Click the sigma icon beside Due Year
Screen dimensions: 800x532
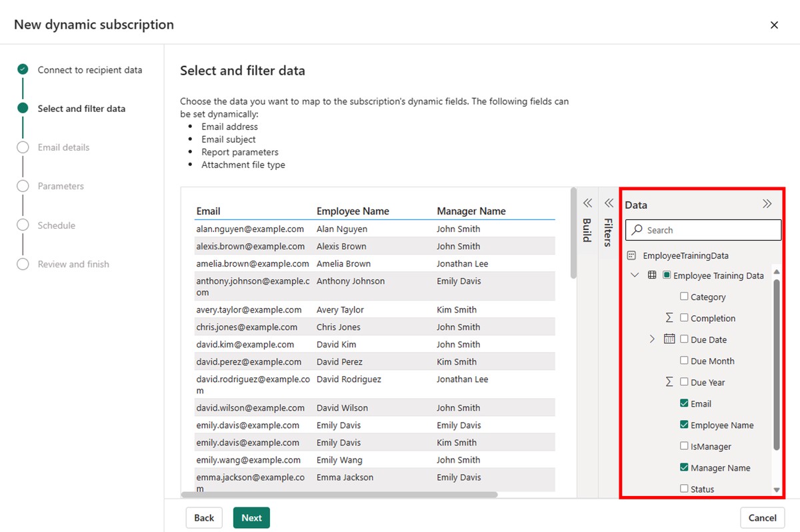click(669, 382)
